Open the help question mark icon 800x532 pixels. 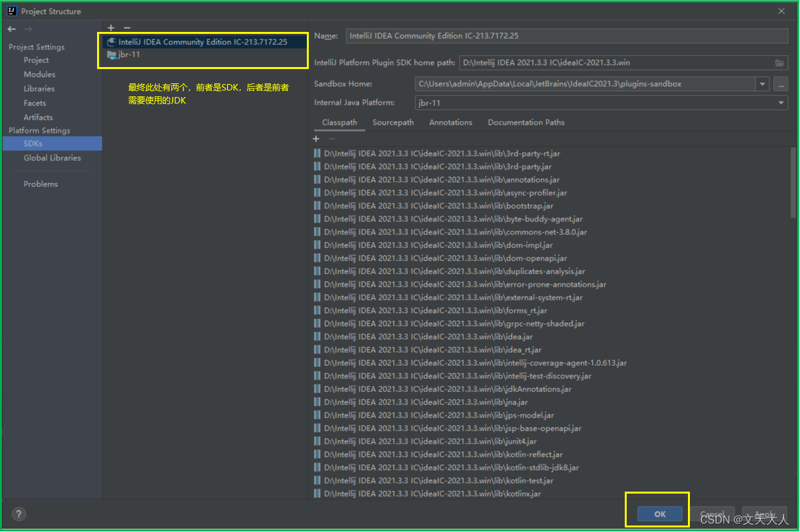click(18, 514)
